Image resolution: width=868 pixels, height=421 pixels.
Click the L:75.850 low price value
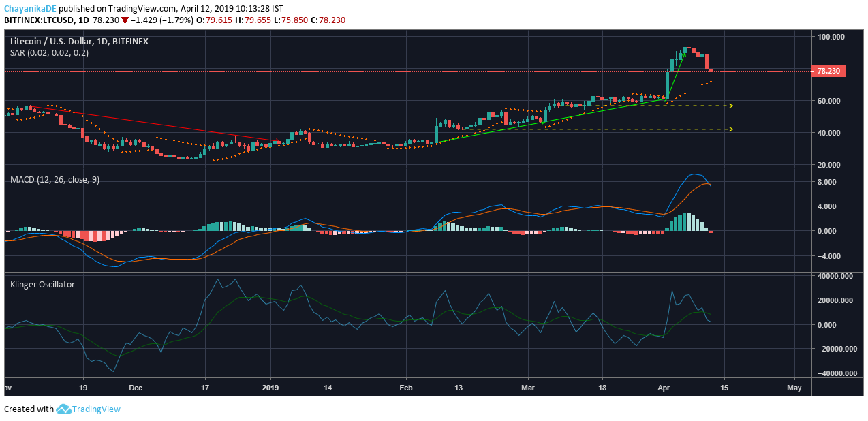tap(290, 20)
